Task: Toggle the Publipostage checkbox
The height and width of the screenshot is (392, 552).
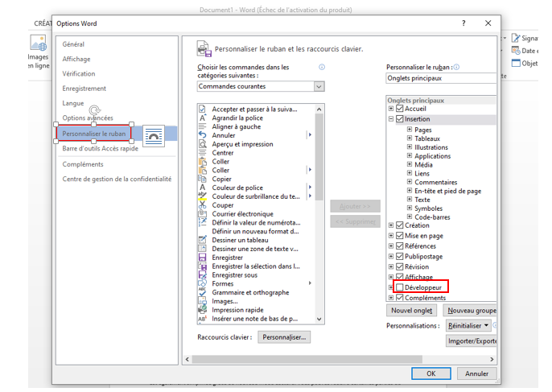Action: pyautogui.click(x=400, y=257)
